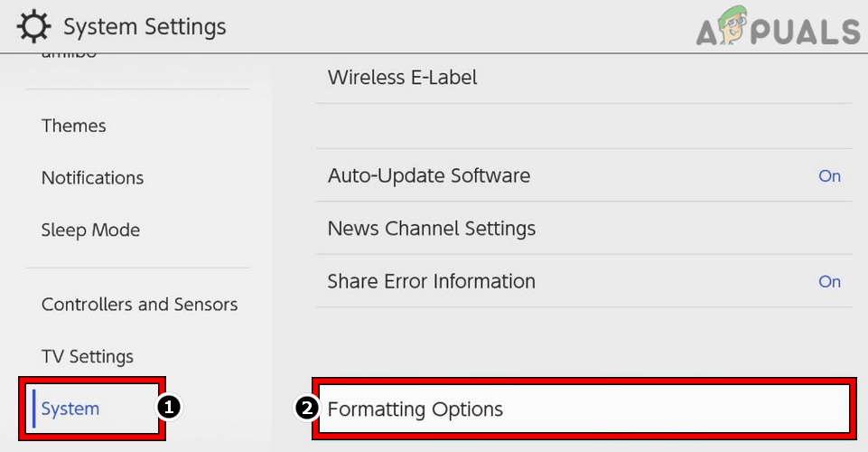The width and height of the screenshot is (868, 452).
Task: Select the Share Error Information label
Action: click(x=431, y=282)
